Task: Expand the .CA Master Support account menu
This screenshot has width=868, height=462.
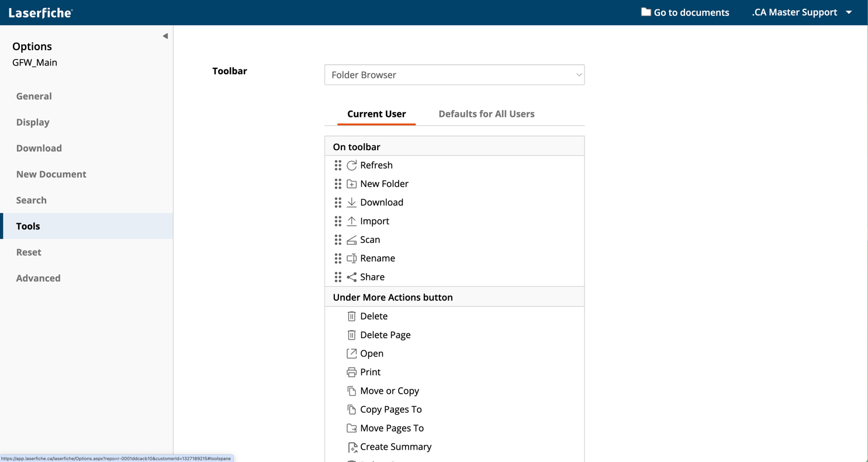Action: pos(801,12)
